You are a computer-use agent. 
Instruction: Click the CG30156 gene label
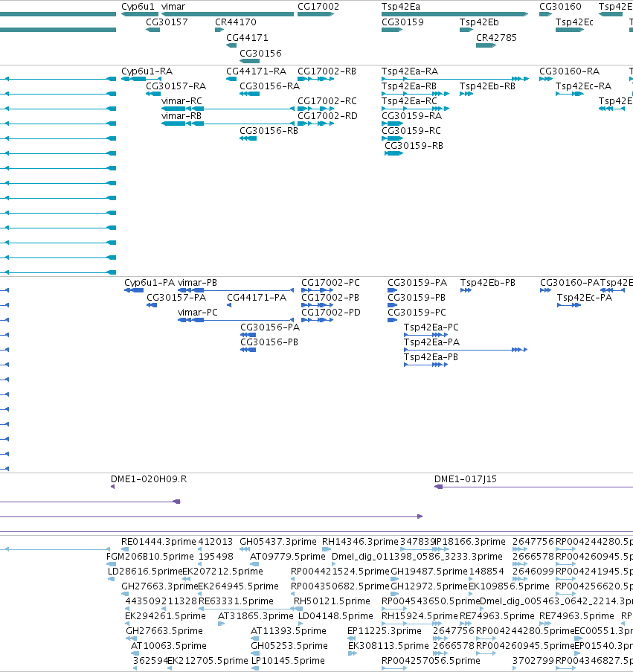click(x=260, y=53)
